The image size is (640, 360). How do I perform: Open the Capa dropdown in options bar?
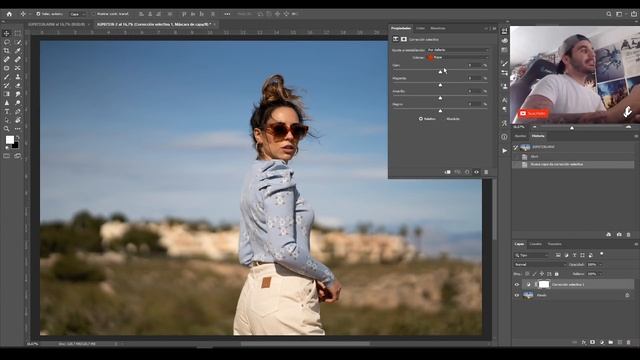78,14
